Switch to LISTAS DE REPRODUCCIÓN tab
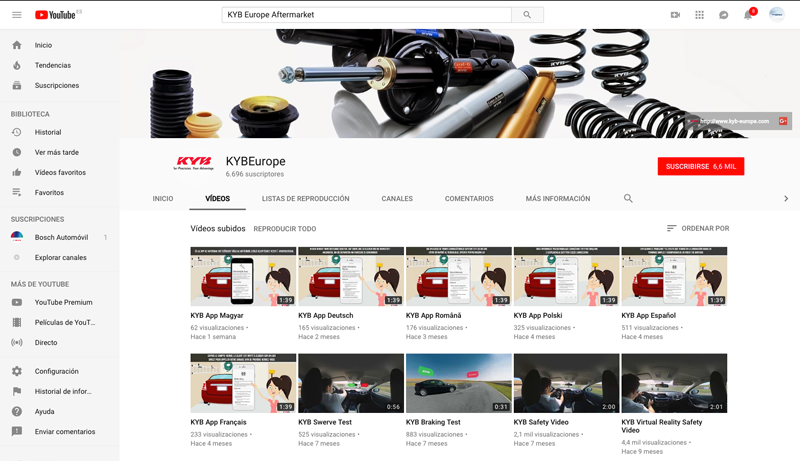 click(x=306, y=198)
